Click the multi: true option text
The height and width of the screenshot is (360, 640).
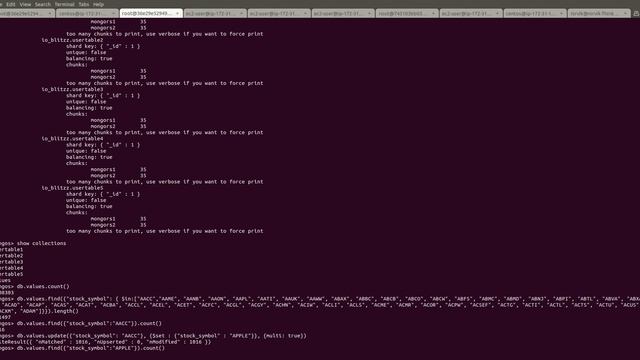(285, 336)
